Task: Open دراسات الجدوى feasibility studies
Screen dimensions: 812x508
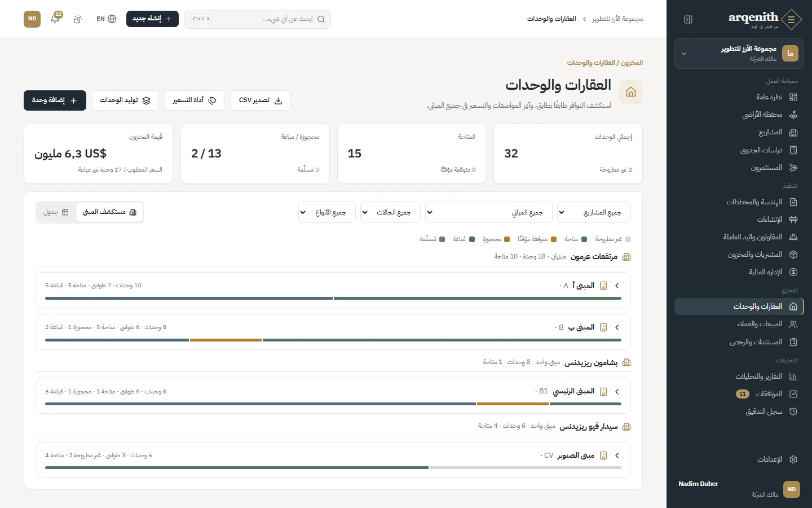Action: pyautogui.click(x=739, y=150)
